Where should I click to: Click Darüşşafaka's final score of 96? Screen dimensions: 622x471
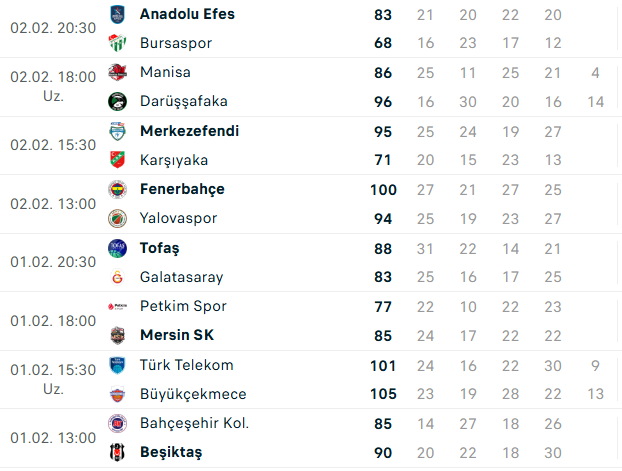(383, 102)
